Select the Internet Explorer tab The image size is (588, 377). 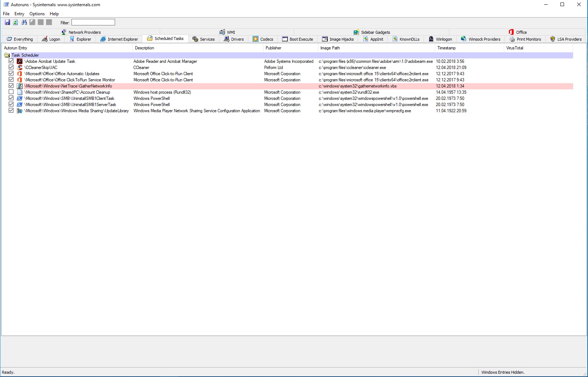pyautogui.click(x=119, y=39)
